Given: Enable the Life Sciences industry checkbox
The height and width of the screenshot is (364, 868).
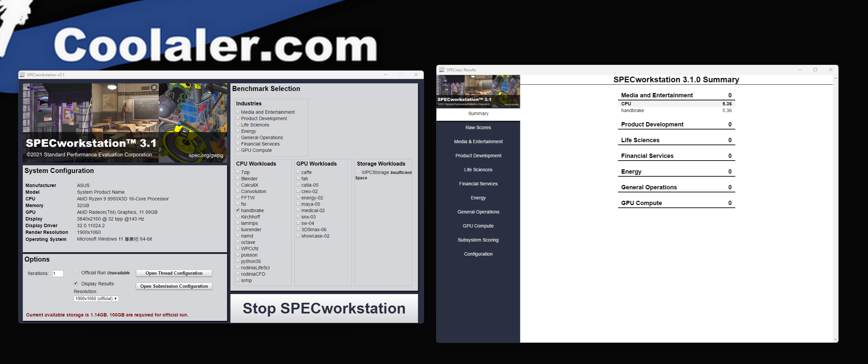Looking at the screenshot, I should [238, 124].
